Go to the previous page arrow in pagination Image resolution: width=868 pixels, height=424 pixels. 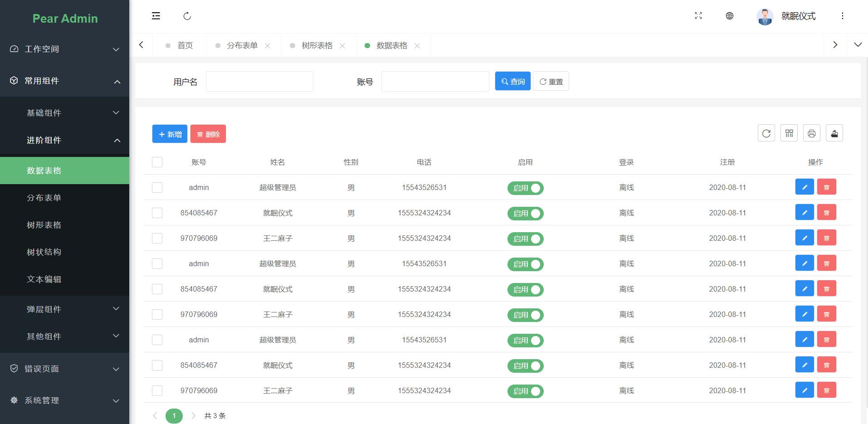coord(155,416)
